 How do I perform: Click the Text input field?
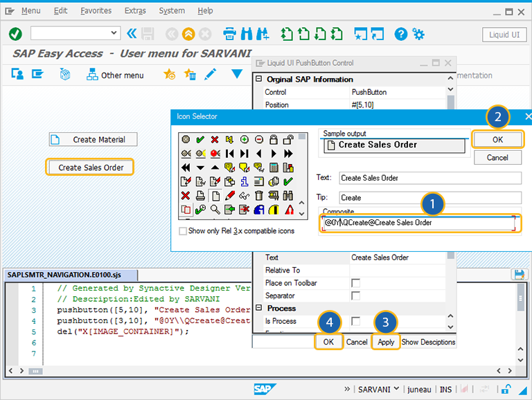430,178
